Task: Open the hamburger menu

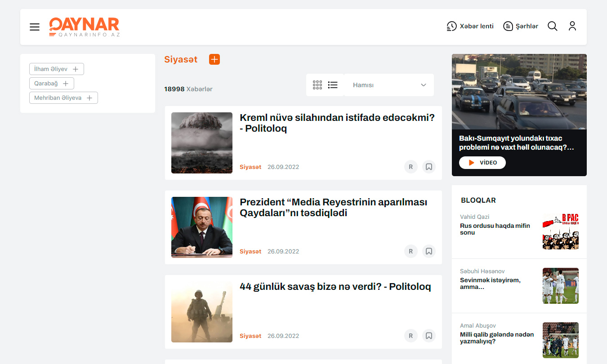Action: tap(35, 27)
